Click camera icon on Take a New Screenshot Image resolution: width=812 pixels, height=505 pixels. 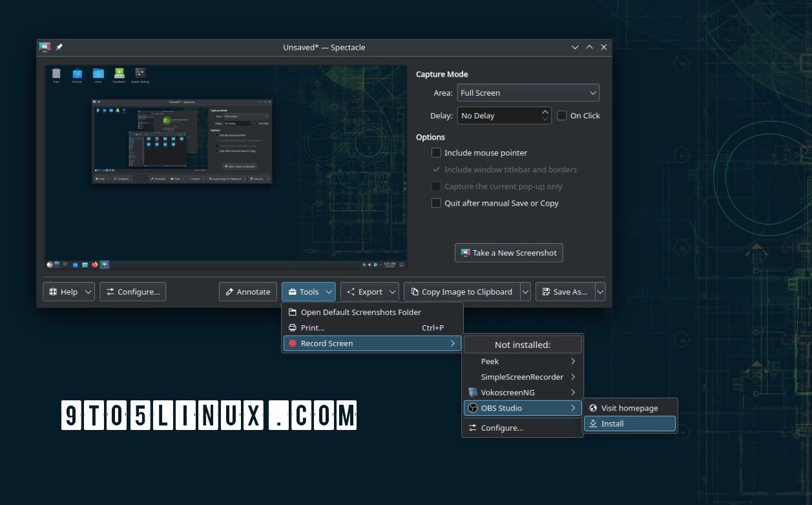point(465,253)
